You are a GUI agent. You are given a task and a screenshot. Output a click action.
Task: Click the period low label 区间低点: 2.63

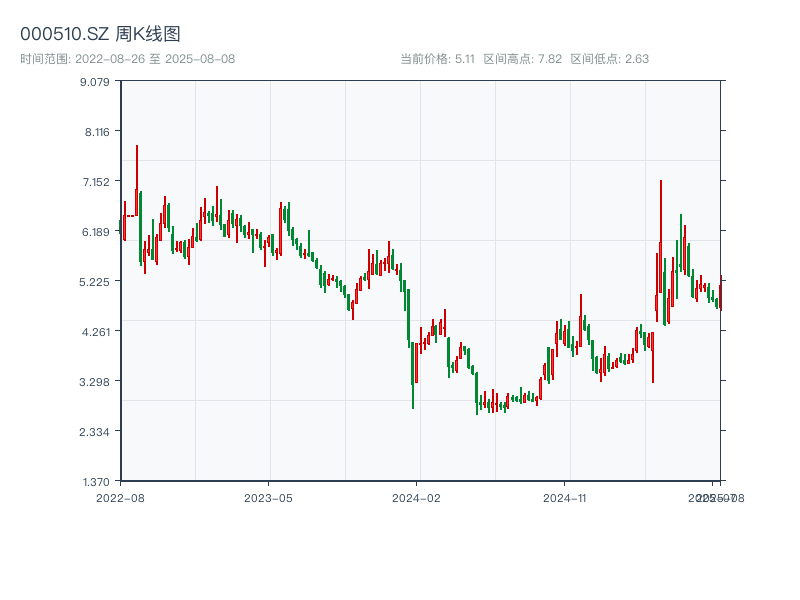click(610, 59)
